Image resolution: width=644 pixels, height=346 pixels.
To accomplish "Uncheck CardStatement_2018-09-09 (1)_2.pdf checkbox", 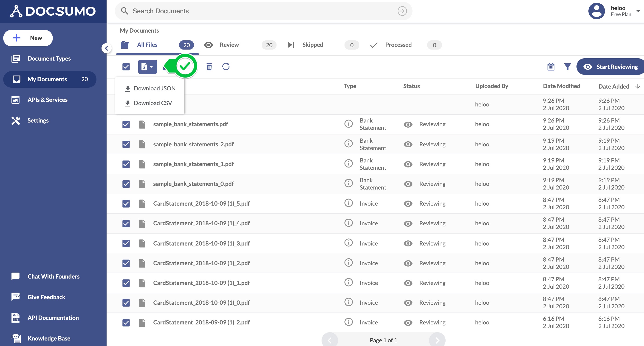I will (x=126, y=323).
